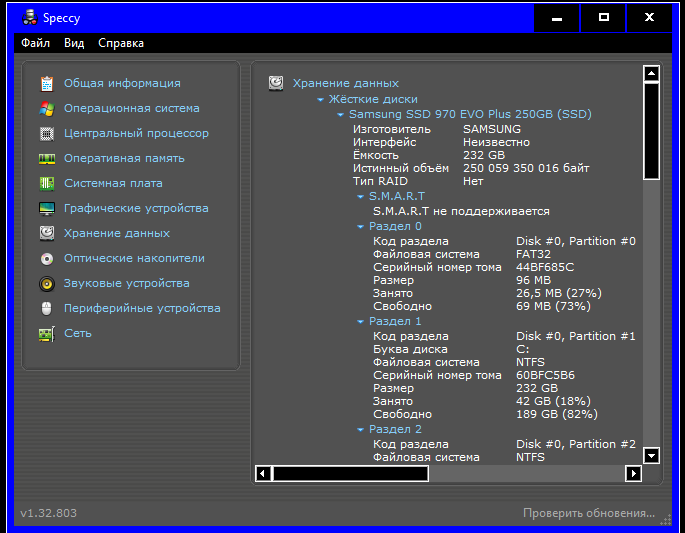The width and height of the screenshot is (685, 533).
Task: Click the Буква диска C: value
Action: point(522,350)
